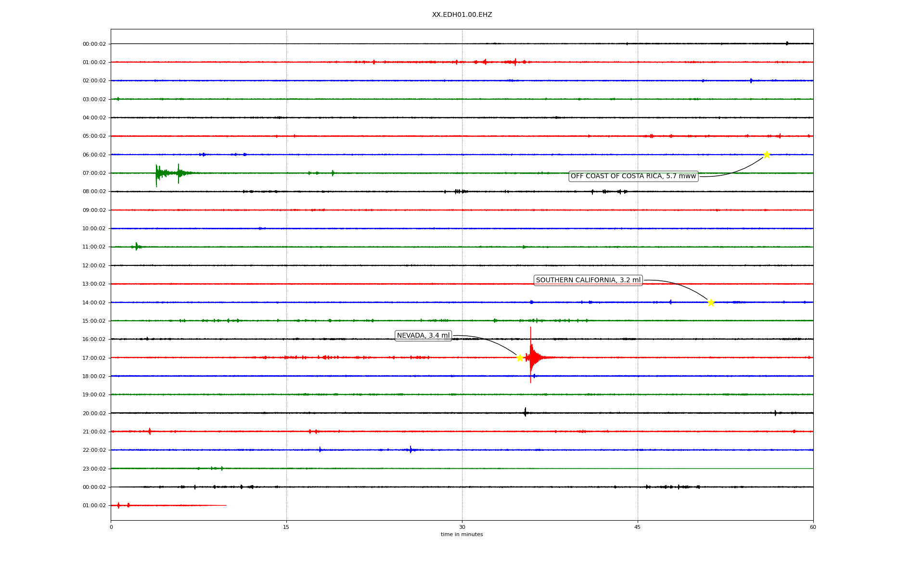Click the 14:00:02 time label

pyautogui.click(x=94, y=303)
